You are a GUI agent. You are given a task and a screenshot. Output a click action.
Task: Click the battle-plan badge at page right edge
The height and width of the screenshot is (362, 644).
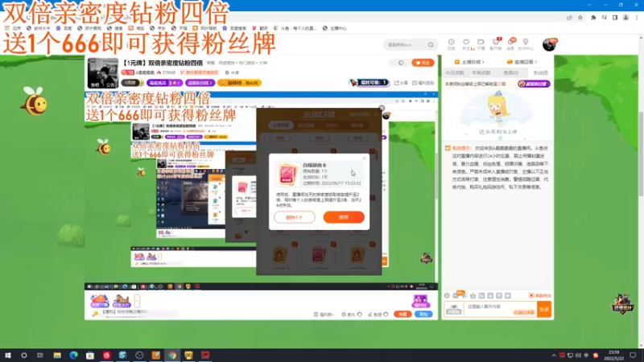pyautogui.click(x=622, y=304)
